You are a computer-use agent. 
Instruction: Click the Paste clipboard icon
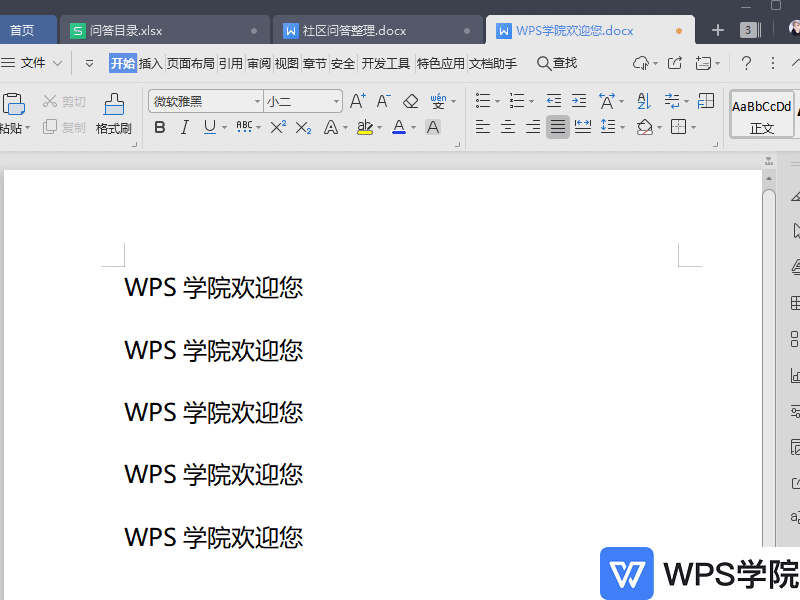tap(14, 104)
